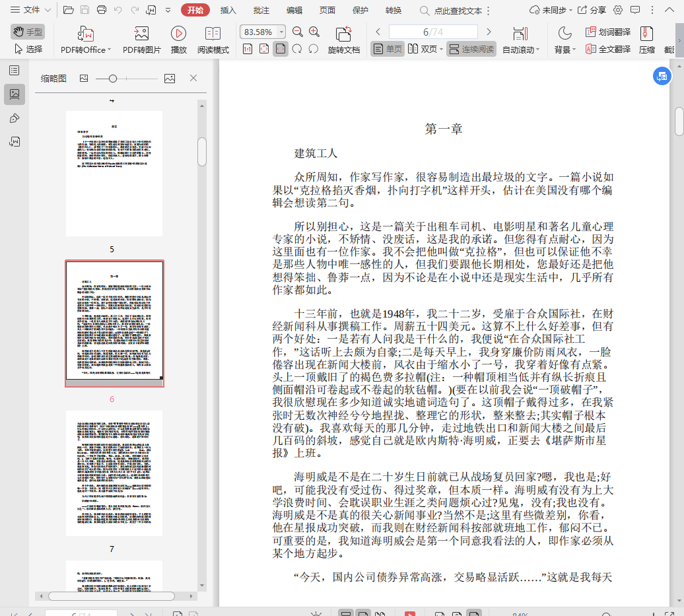The width and height of the screenshot is (684, 616).
Task: Switch to the 编辑 tab
Action: [x=294, y=10]
